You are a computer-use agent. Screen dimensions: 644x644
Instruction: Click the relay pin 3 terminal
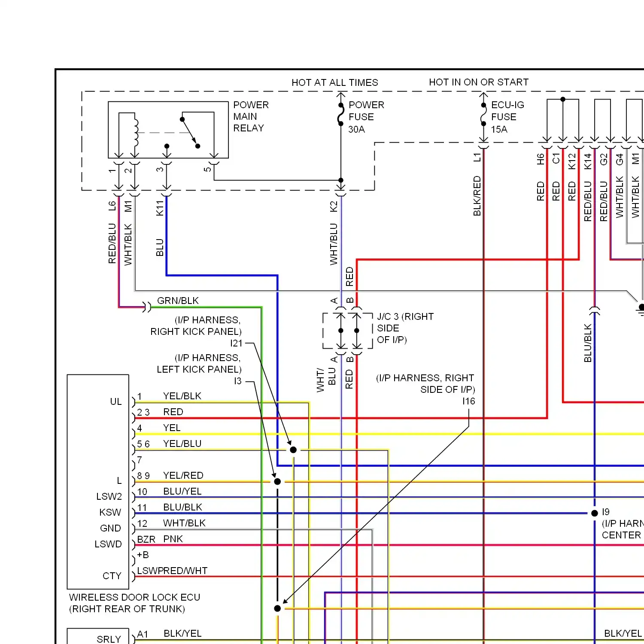(x=167, y=163)
